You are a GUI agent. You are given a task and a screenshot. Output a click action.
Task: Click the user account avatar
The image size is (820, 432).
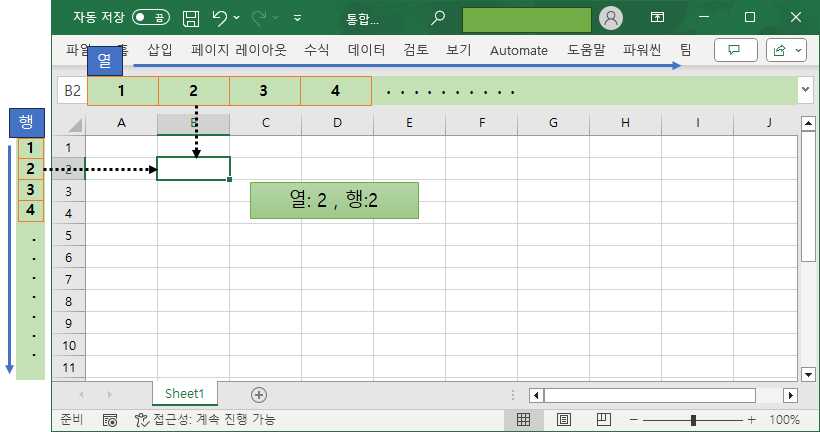click(x=610, y=18)
